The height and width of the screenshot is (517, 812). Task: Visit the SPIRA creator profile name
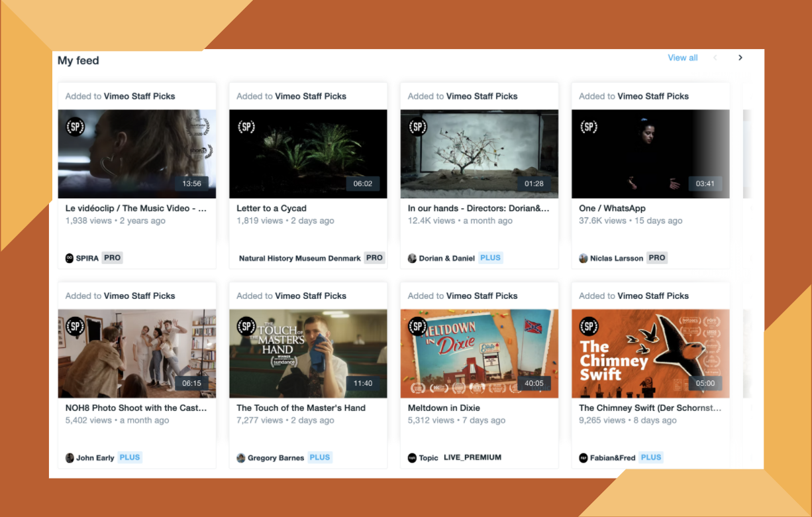click(x=87, y=258)
